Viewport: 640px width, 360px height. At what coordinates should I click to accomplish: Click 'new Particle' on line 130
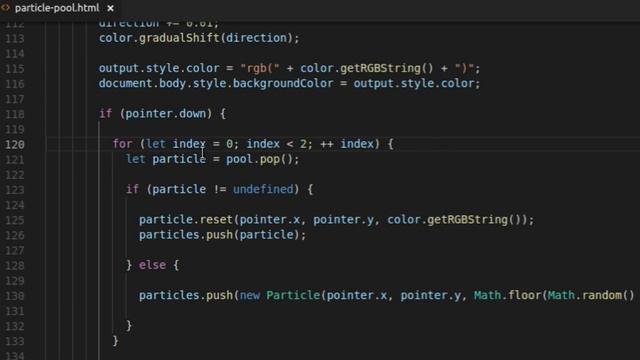pos(280,295)
